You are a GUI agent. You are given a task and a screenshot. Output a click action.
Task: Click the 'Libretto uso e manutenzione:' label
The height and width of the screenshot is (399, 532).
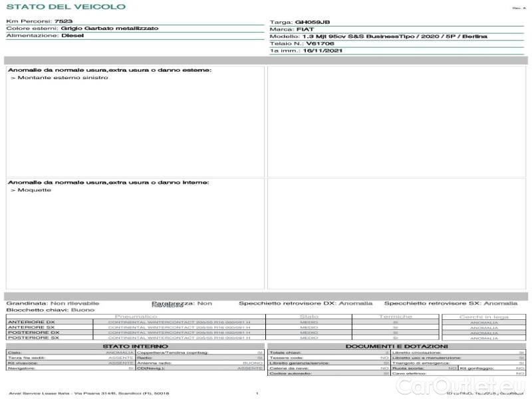[426, 358]
